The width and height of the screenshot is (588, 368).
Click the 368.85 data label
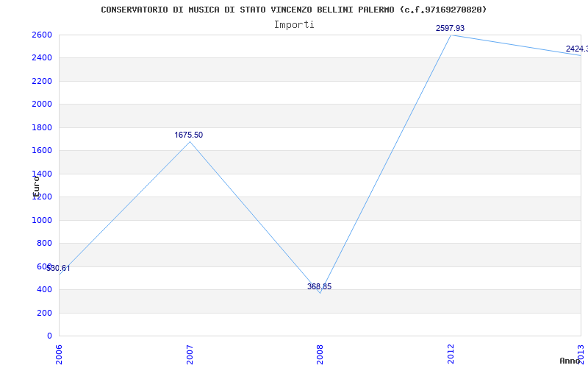(x=320, y=286)
